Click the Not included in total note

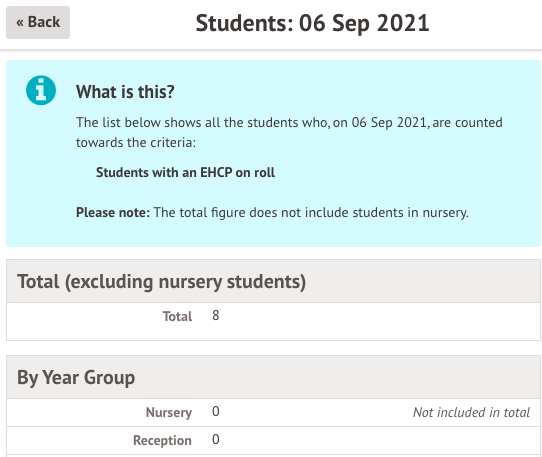pyautogui.click(x=471, y=412)
